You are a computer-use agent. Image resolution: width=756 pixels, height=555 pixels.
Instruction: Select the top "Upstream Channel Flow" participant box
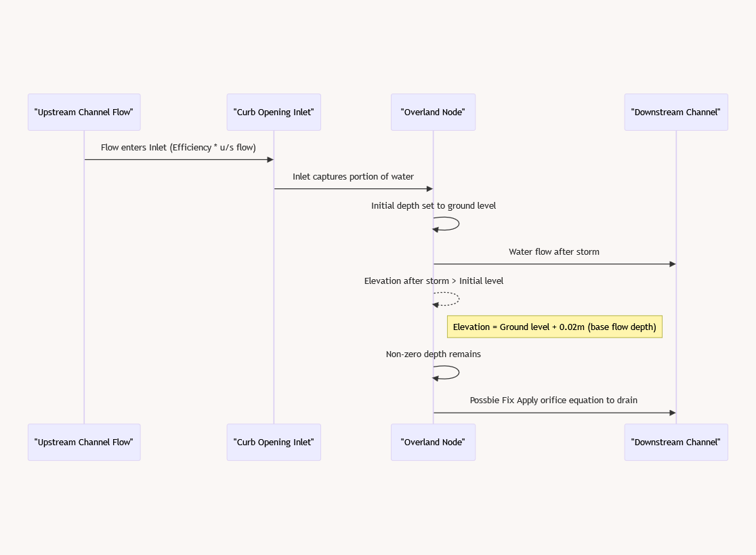[x=84, y=112]
